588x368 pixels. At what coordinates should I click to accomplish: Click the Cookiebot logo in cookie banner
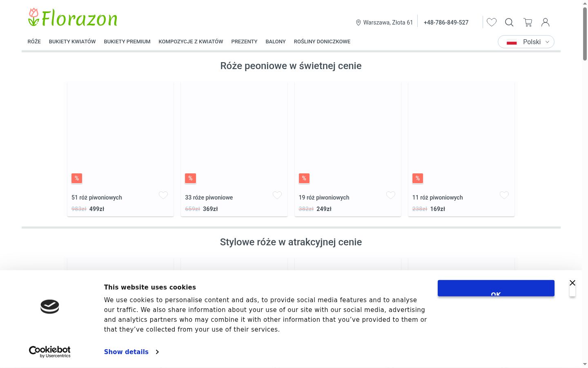tap(50, 352)
